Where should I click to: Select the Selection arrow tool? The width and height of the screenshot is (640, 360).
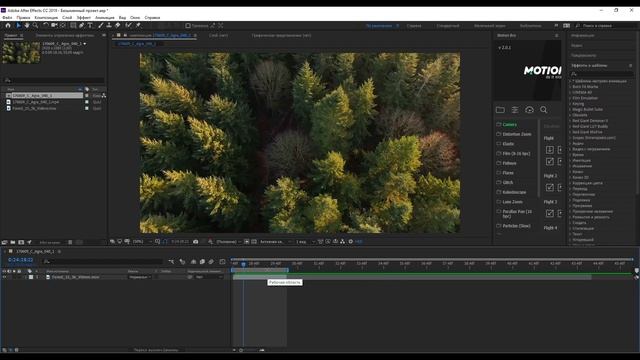(x=18, y=25)
